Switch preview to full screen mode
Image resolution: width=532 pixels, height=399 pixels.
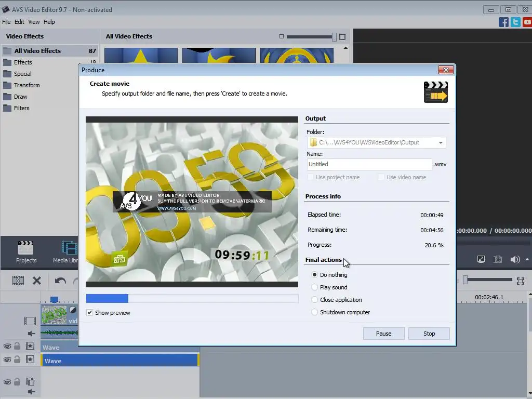click(481, 260)
